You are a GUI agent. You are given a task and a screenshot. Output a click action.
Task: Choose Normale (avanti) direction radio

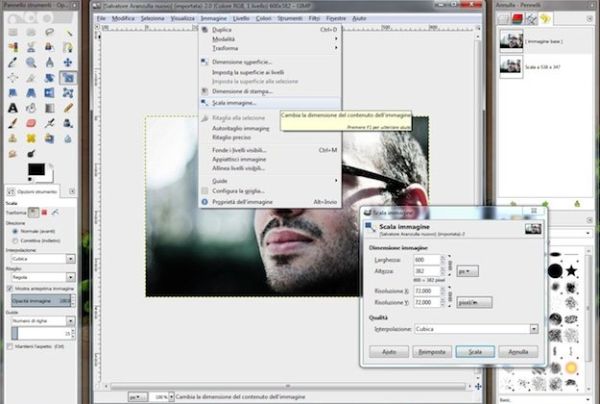15,231
